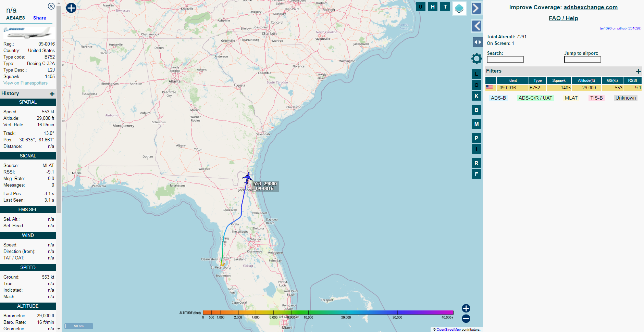The width and height of the screenshot is (644, 332).
Task: Toggle the M button
Action: (476, 124)
